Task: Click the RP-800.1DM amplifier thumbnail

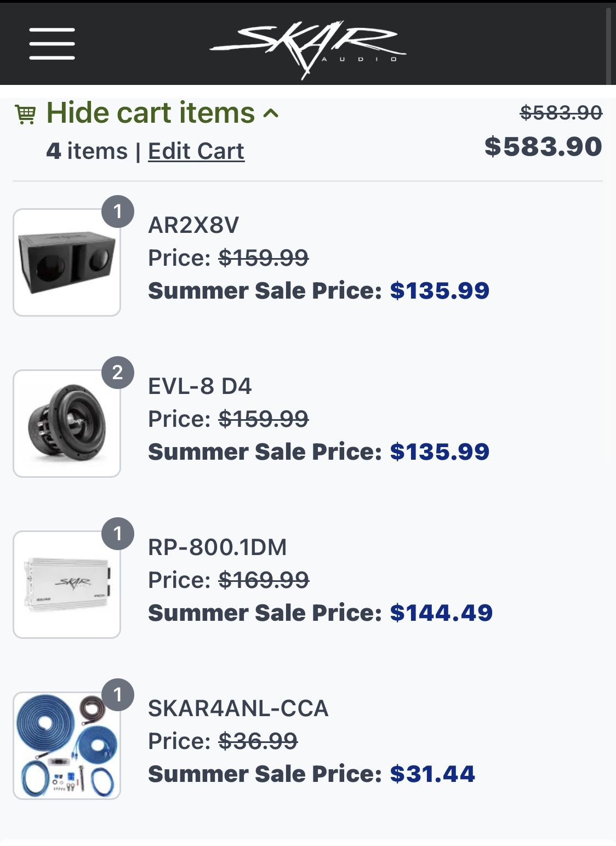Action: (x=66, y=585)
